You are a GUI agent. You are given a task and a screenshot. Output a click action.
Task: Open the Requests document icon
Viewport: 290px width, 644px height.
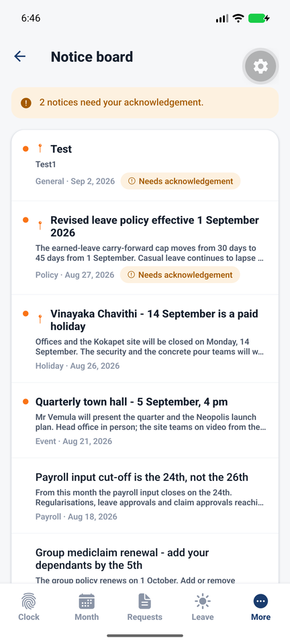click(x=144, y=602)
